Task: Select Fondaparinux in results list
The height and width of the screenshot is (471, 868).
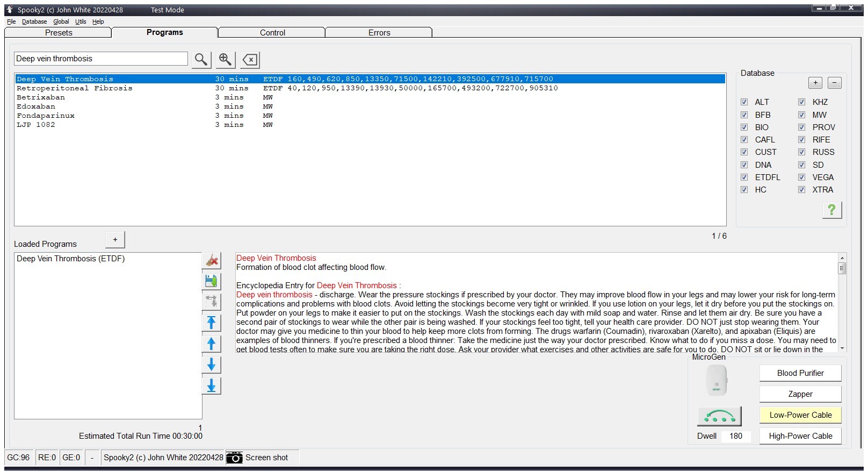Action: pos(370,116)
